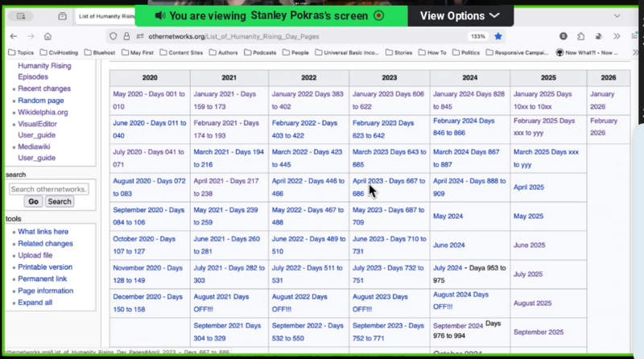
Task: Open the January 2026 link
Action: (x=602, y=101)
